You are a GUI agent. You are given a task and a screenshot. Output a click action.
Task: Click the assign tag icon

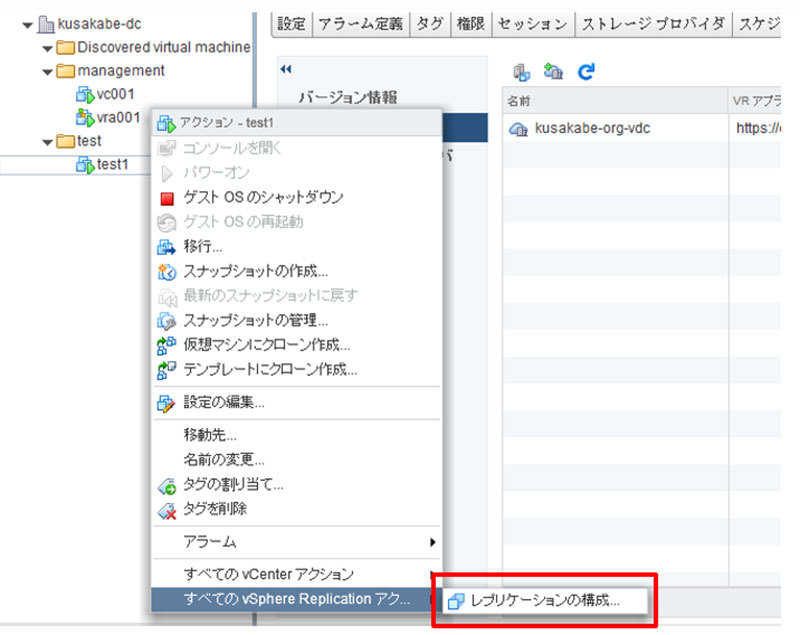pos(166,487)
